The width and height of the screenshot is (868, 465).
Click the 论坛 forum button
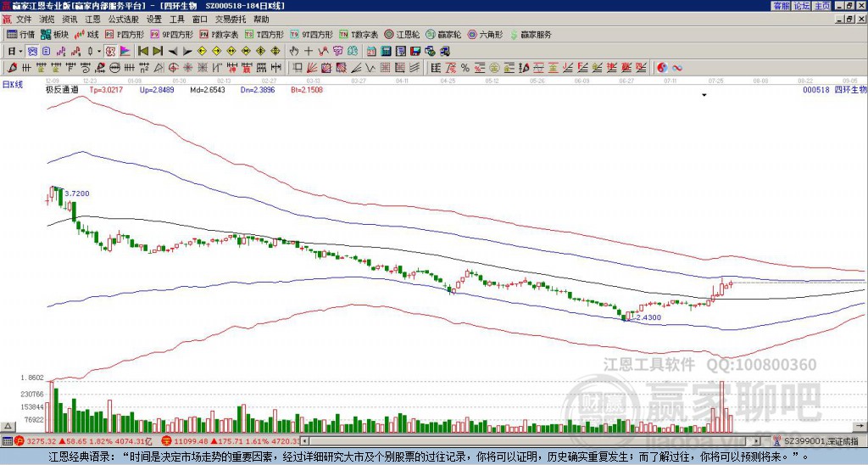pyautogui.click(x=801, y=5)
